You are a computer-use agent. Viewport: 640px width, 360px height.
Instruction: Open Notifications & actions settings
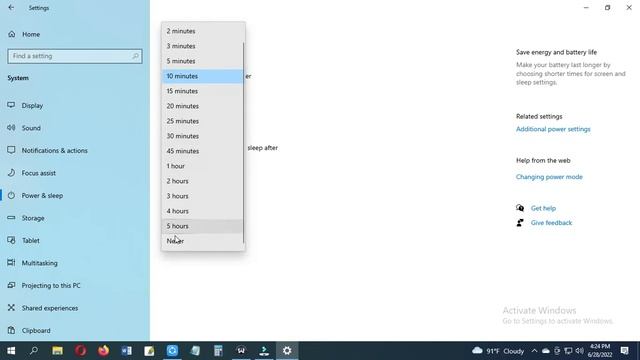pos(55,151)
